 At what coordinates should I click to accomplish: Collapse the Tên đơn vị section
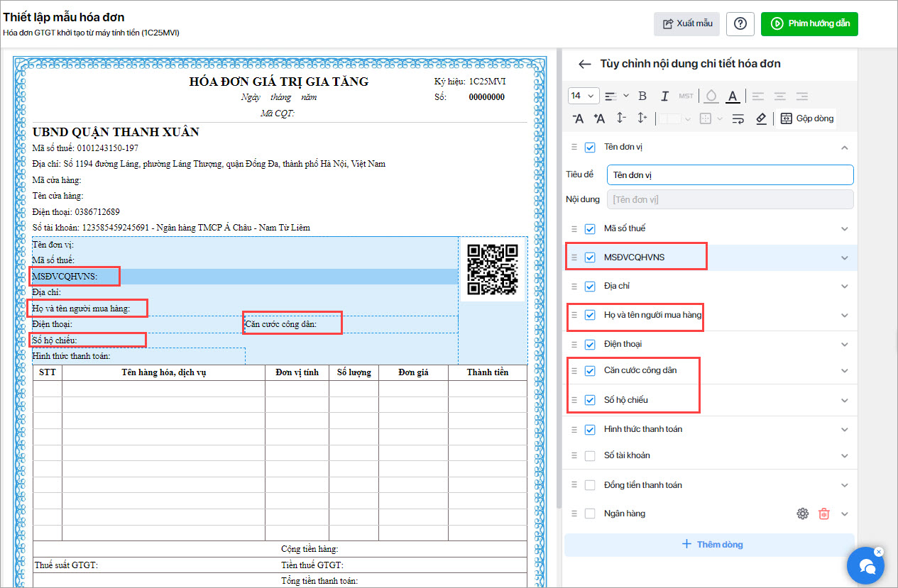(x=845, y=148)
